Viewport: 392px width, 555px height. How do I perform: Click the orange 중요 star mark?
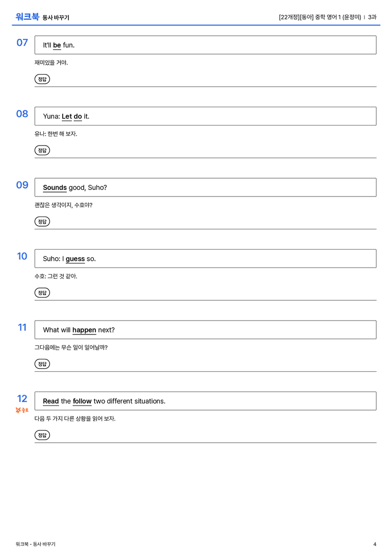pos(22,410)
